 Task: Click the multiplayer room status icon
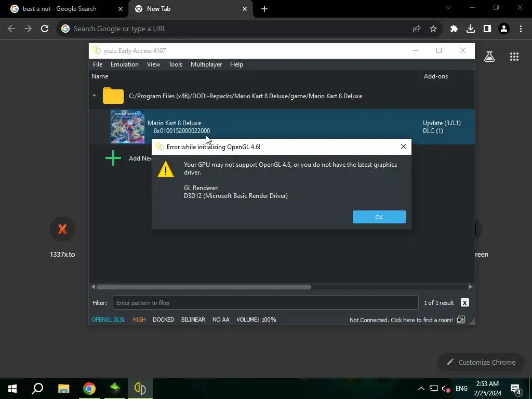[461, 320]
